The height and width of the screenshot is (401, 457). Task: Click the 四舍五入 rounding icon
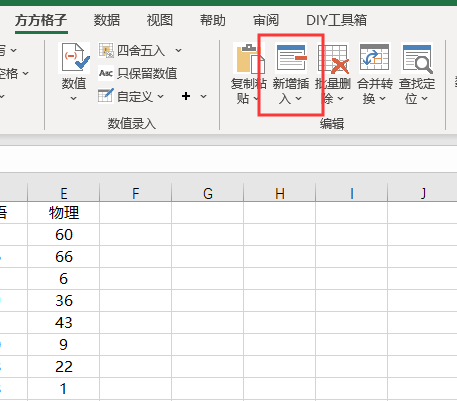click(x=106, y=50)
